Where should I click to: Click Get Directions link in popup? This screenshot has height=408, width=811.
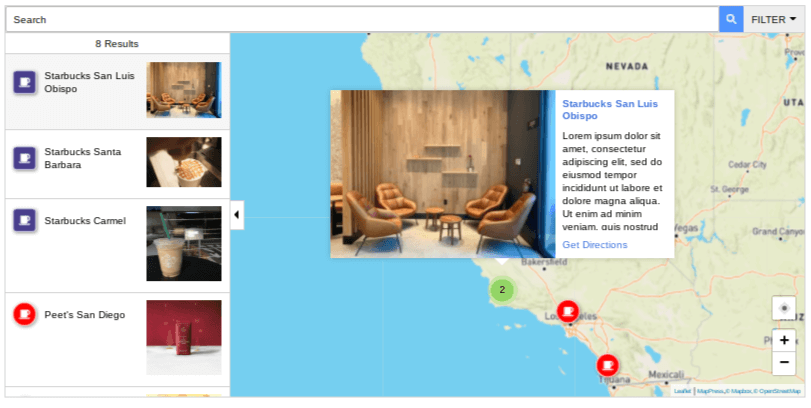[x=595, y=245]
